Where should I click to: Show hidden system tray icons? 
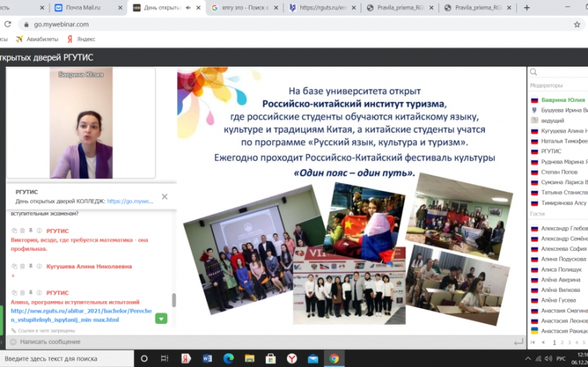click(x=528, y=358)
